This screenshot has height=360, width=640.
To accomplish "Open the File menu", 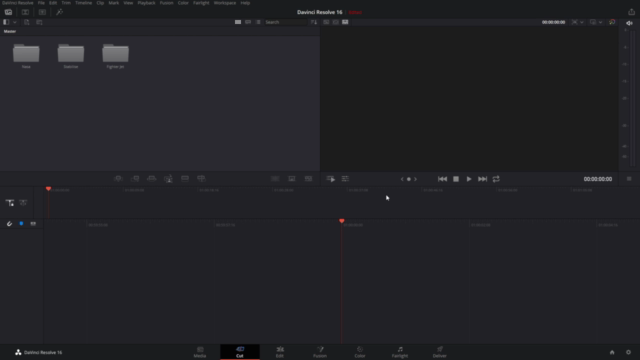I will pyautogui.click(x=41, y=3).
